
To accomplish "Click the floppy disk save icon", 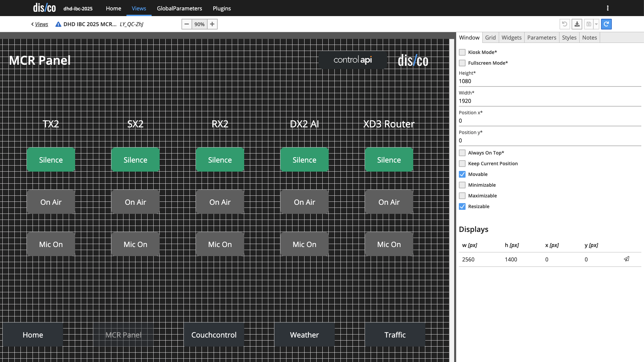I will point(589,24).
